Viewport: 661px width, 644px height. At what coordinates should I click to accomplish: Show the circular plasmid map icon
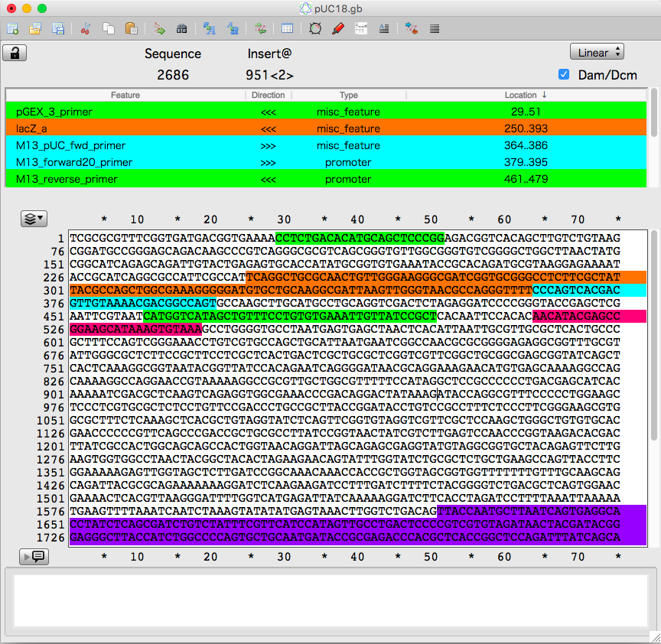click(x=315, y=28)
